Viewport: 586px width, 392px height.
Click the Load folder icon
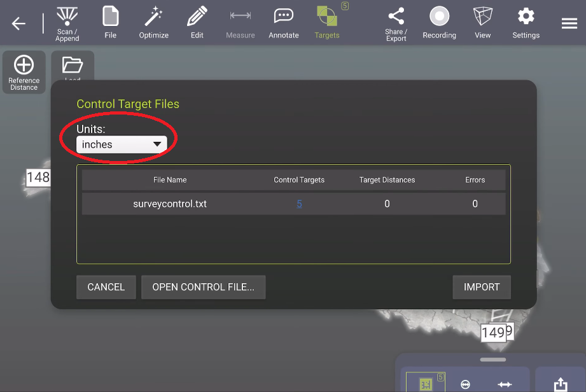point(73,66)
